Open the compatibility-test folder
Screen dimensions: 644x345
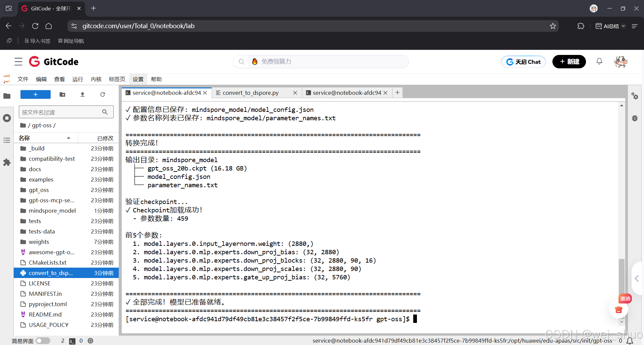pos(66,159)
